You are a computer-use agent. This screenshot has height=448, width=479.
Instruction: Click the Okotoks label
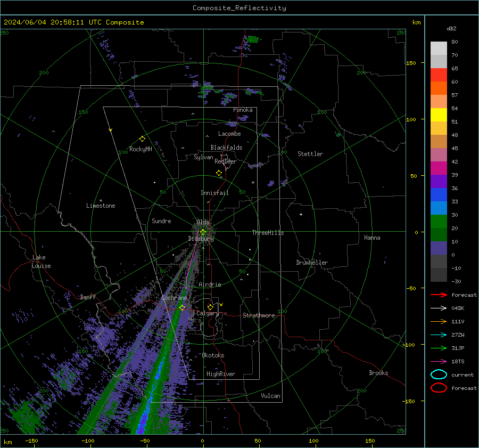213,355
